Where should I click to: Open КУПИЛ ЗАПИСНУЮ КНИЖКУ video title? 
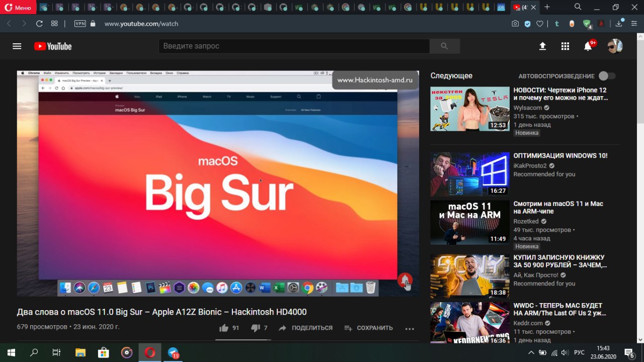click(560, 261)
